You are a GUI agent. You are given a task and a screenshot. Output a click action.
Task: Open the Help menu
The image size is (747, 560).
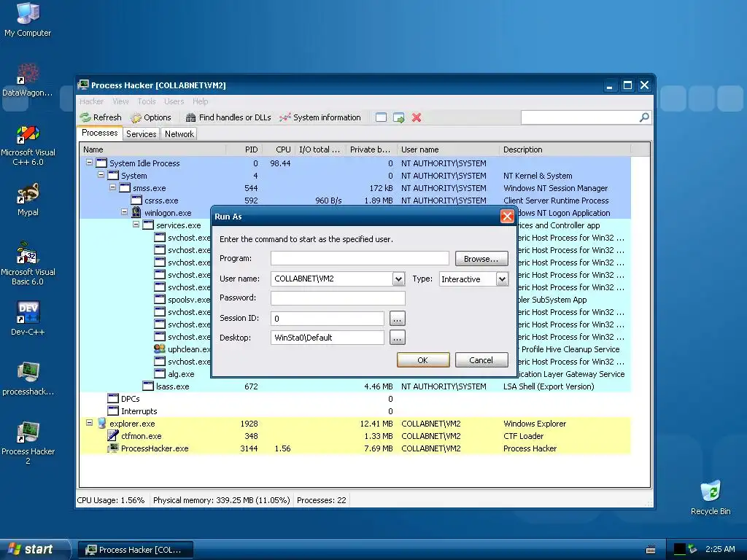201,101
